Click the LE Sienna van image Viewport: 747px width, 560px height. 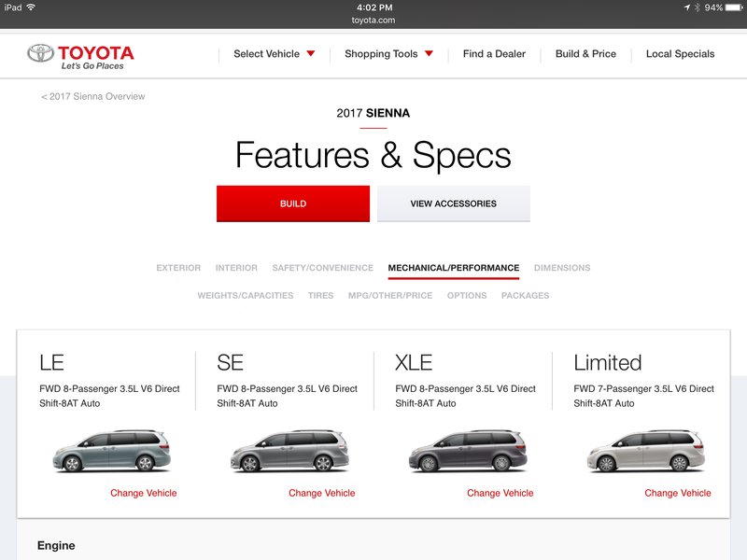[111, 451]
